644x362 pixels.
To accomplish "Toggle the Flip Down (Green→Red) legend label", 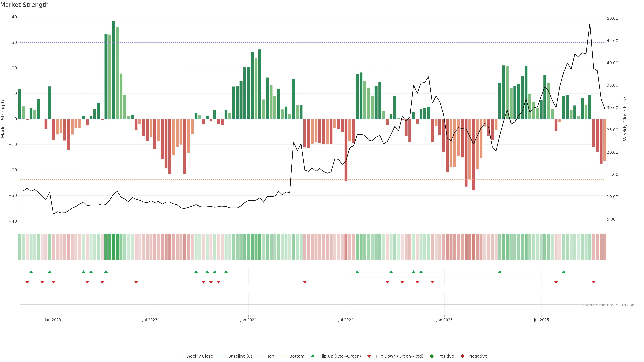I will [x=399, y=356].
